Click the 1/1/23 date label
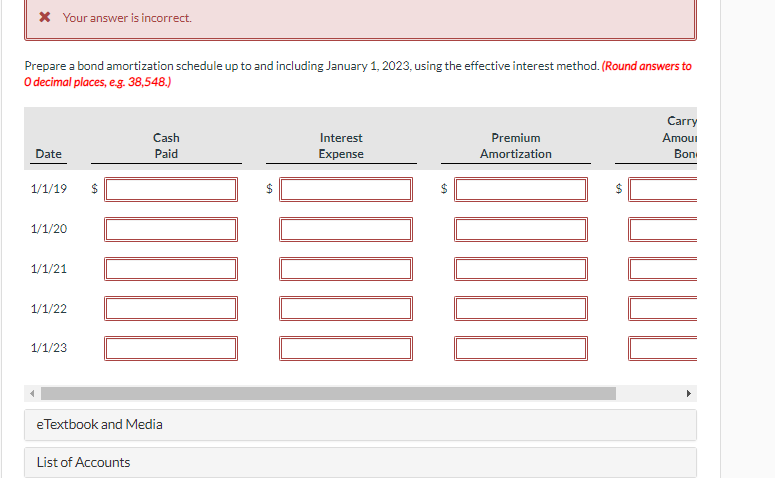 [x=48, y=348]
